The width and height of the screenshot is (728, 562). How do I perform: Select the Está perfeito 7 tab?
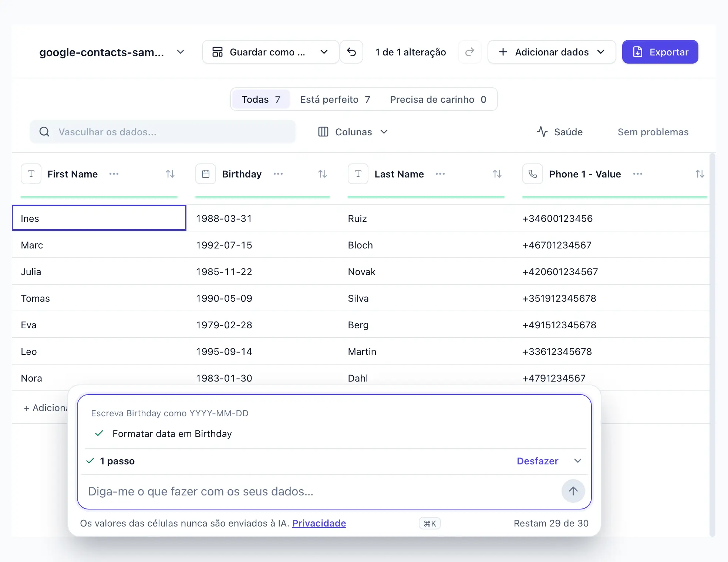click(335, 99)
